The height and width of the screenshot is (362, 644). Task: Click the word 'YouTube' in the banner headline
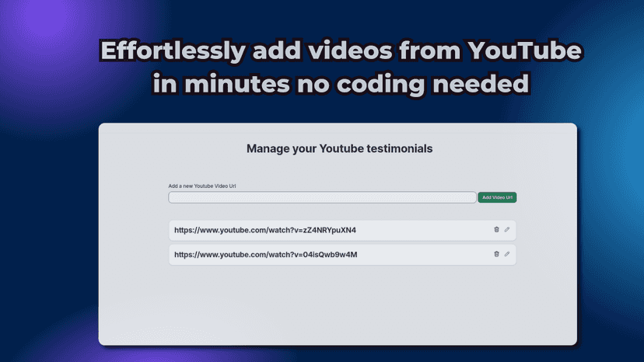click(525, 50)
